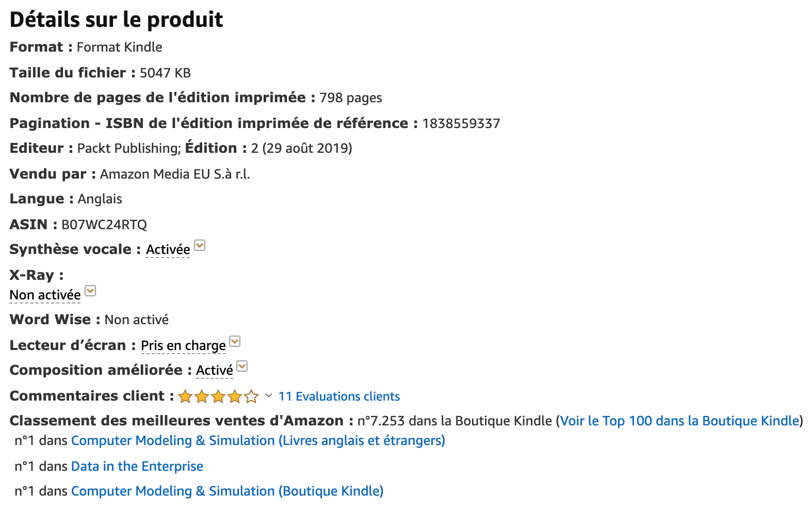Click the 'Activée' Synthèse vocale popover text
The height and width of the screenshot is (509, 812).
168,250
